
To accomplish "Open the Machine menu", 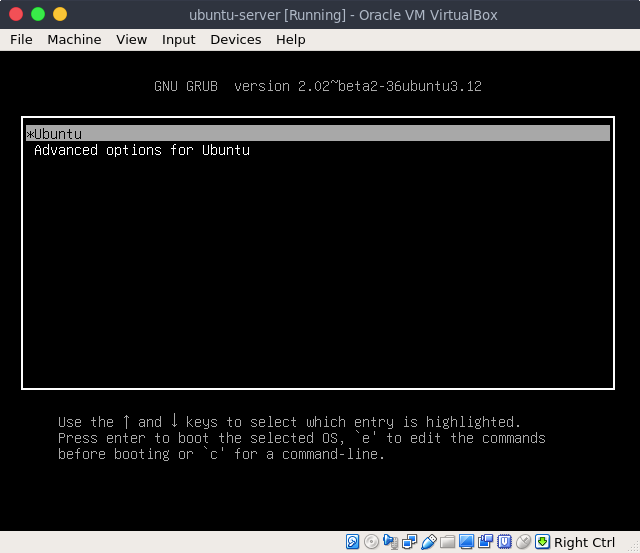I will [74, 40].
